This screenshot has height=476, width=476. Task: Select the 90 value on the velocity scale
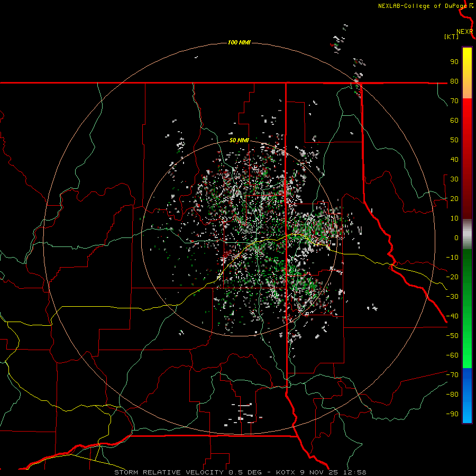click(x=454, y=62)
